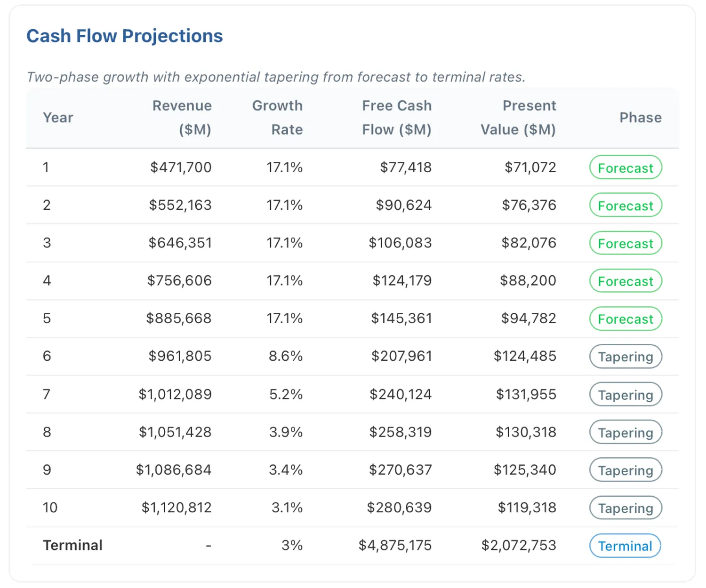This screenshot has width=706, height=588.
Task: Click the Tapering badge in year 7 row
Action: click(x=626, y=394)
